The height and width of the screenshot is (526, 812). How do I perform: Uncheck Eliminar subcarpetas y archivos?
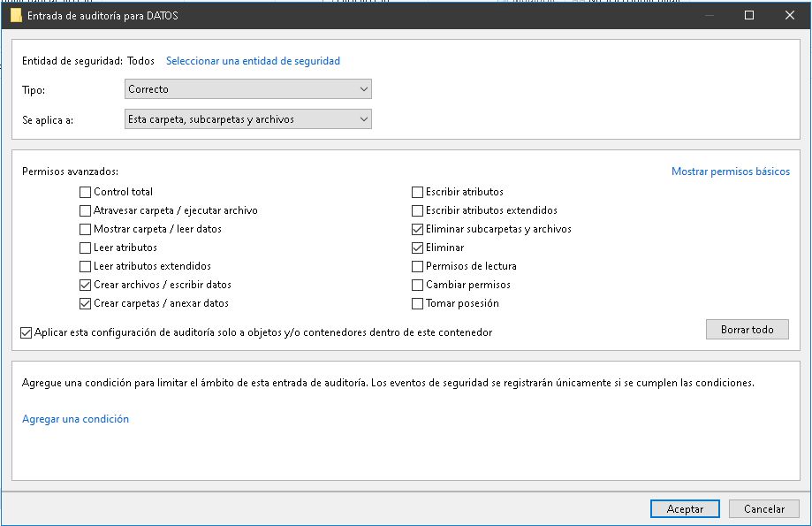(x=418, y=229)
